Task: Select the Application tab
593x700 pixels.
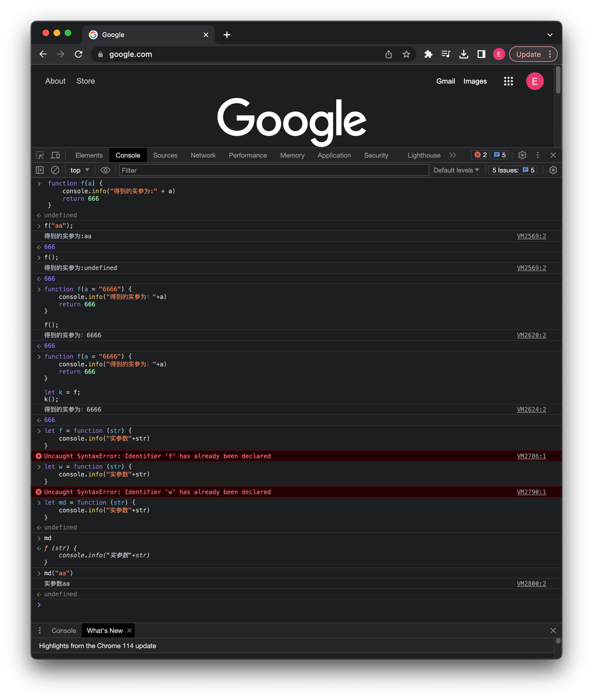Action: coord(334,155)
